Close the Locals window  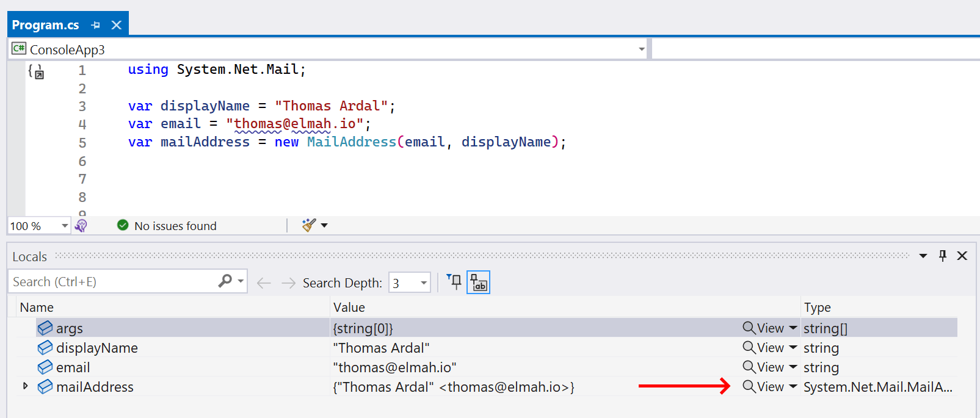pyautogui.click(x=962, y=256)
